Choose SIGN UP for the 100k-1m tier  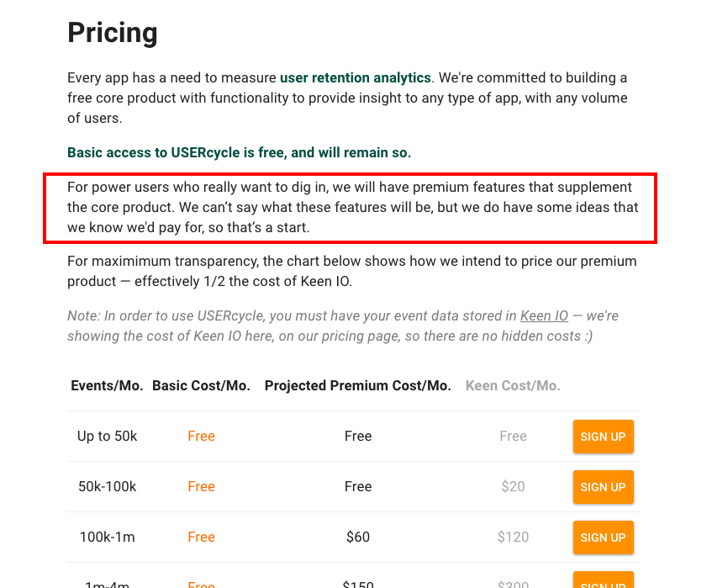coord(603,538)
